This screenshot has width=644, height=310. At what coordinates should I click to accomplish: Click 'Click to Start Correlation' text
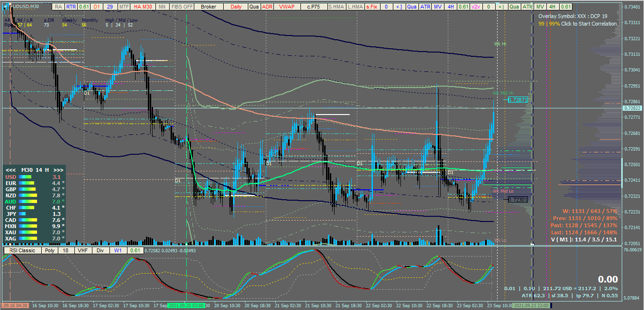click(x=589, y=23)
